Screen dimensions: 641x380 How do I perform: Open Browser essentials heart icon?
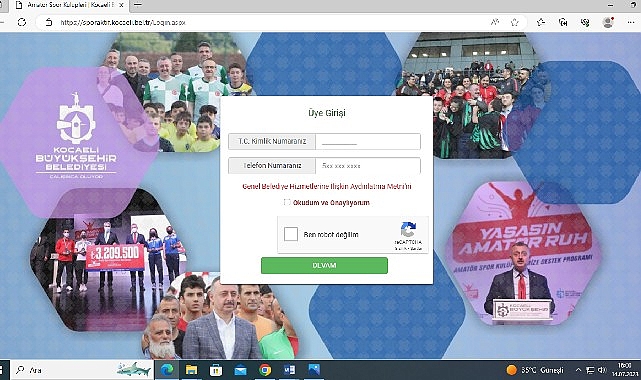(x=585, y=22)
